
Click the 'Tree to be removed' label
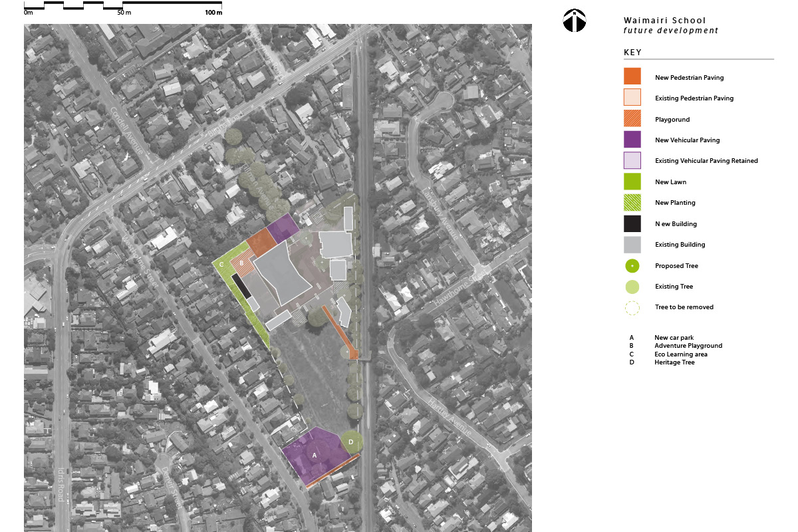[x=684, y=307]
